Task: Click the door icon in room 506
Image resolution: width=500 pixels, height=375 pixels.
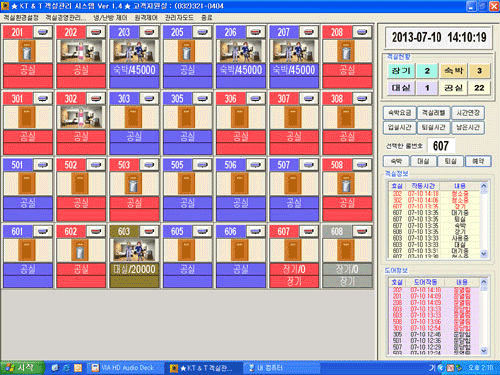Action: pos(240,183)
